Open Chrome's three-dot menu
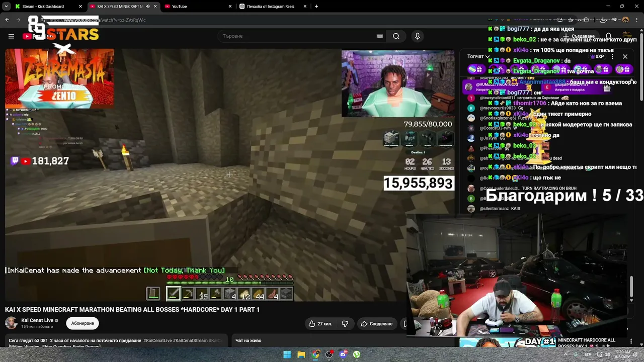The width and height of the screenshot is (644, 362). coord(637,20)
